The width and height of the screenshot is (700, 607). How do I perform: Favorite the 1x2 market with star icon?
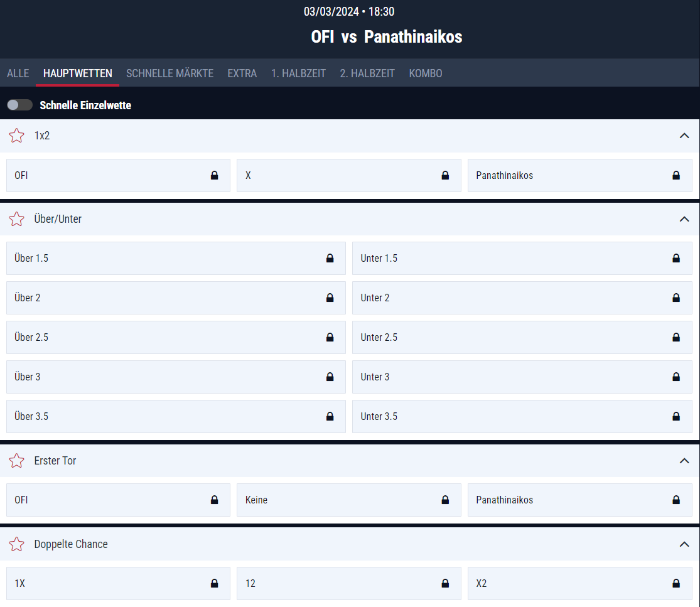(x=17, y=136)
